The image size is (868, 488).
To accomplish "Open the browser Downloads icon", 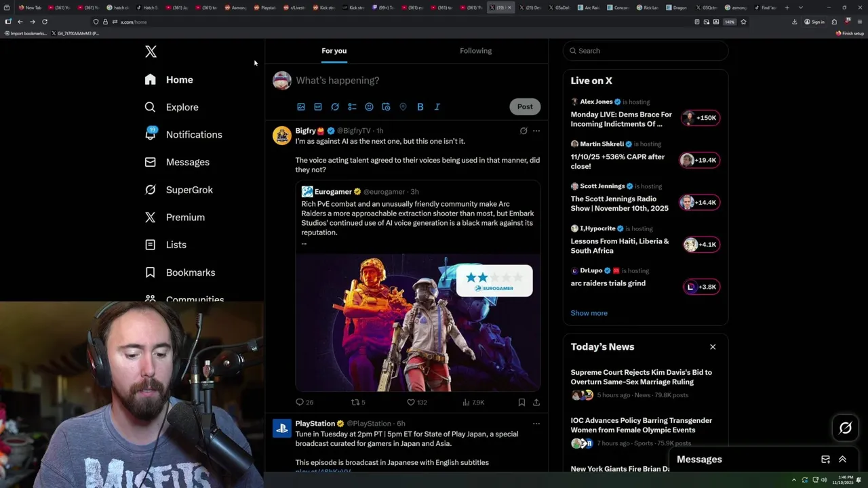I will 794,22.
